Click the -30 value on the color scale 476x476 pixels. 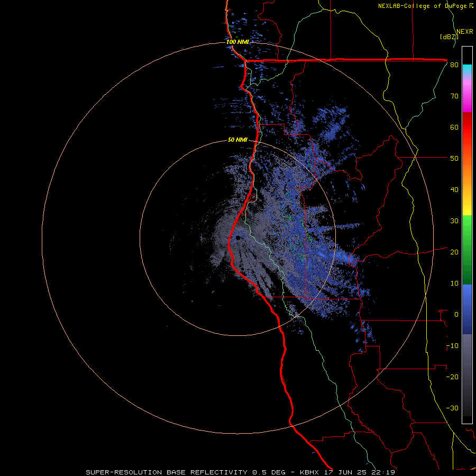(x=452, y=408)
